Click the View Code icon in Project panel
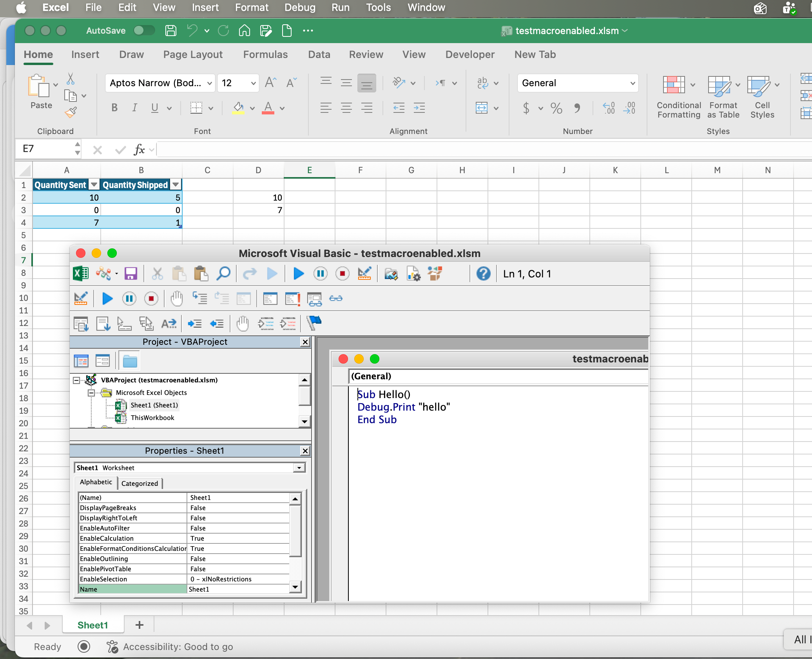812x659 pixels. [81, 361]
